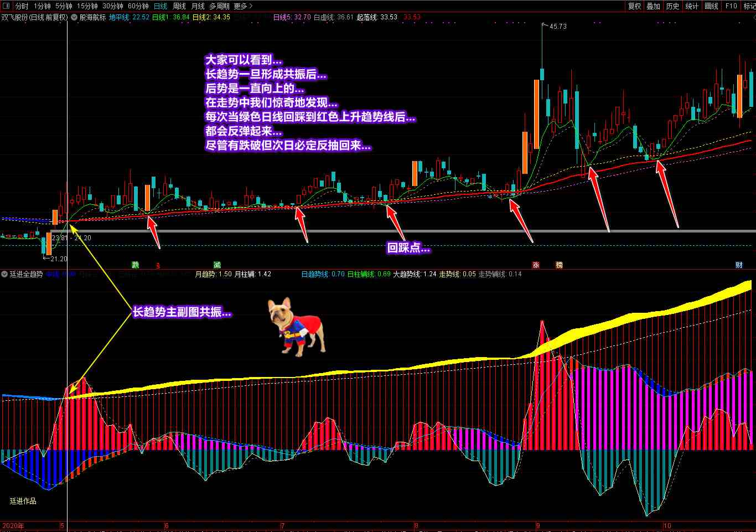This screenshot has width=756, height=532.
Task: Click the panel layout icon at top-left
Action: click(x=6, y=6)
